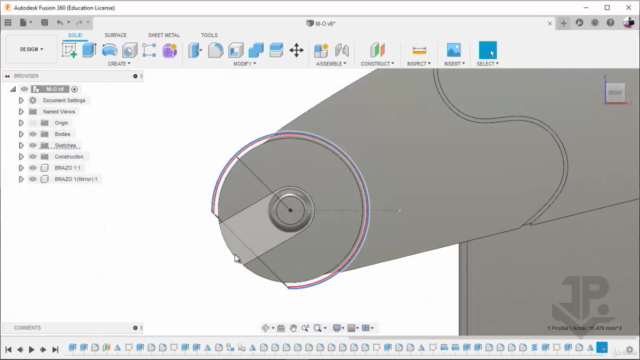Open the SELECT menu label

coord(487,64)
